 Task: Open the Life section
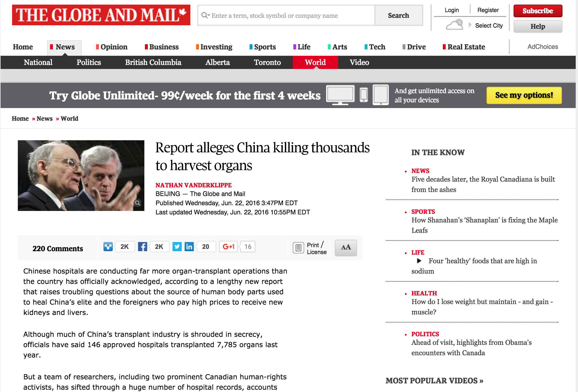coord(302,47)
